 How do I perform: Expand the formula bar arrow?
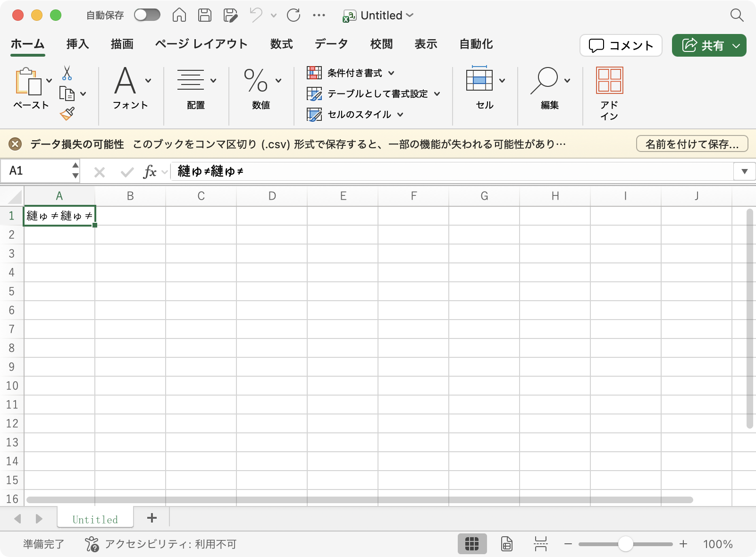point(744,171)
